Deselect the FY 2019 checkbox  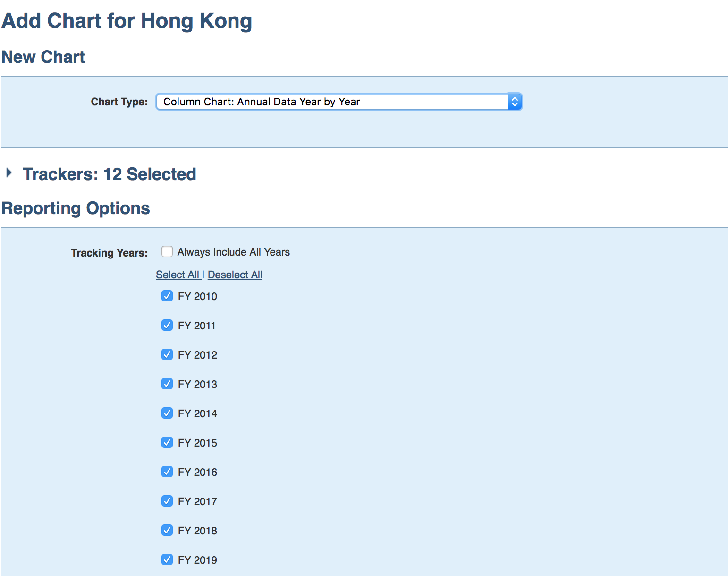(x=167, y=560)
